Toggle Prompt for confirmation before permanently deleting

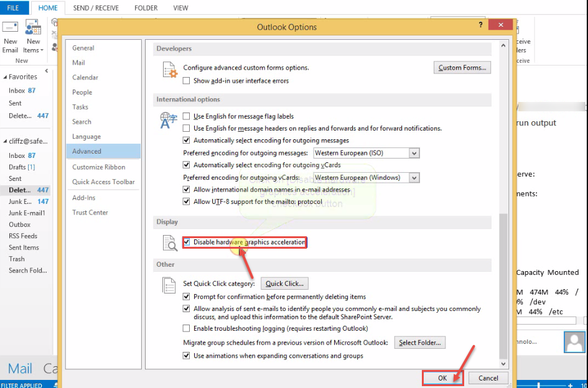point(186,297)
